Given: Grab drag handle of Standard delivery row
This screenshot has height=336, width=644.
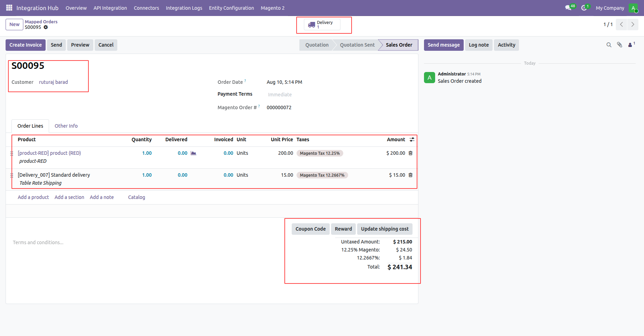Looking at the screenshot, I should [x=11, y=175].
